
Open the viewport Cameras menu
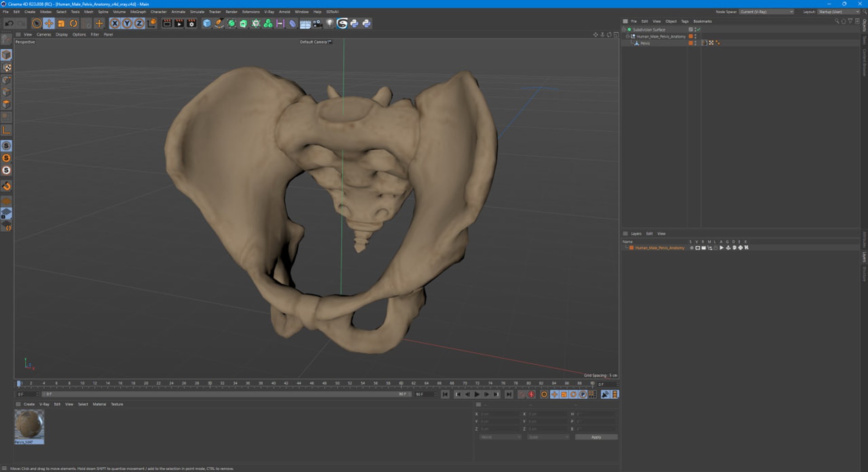44,34
